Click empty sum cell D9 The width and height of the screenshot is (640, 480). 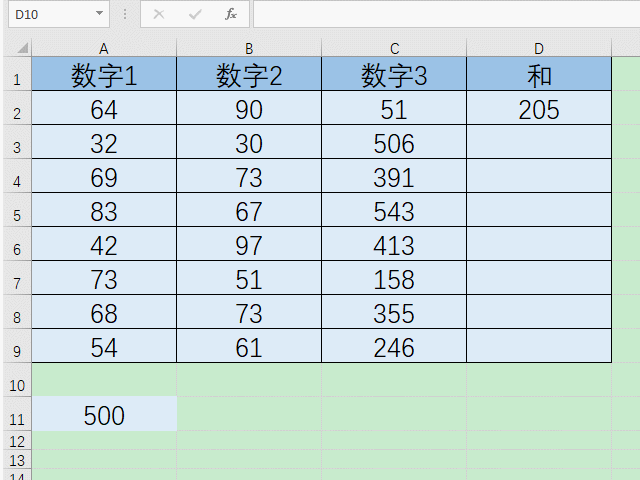pyautogui.click(x=539, y=345)
